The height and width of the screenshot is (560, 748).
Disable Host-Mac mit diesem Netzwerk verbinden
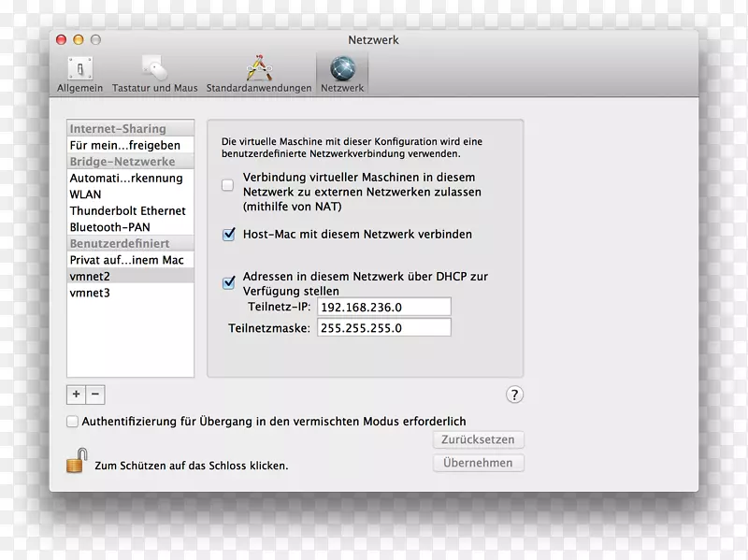pyautogui.click(x=228, y=234)
